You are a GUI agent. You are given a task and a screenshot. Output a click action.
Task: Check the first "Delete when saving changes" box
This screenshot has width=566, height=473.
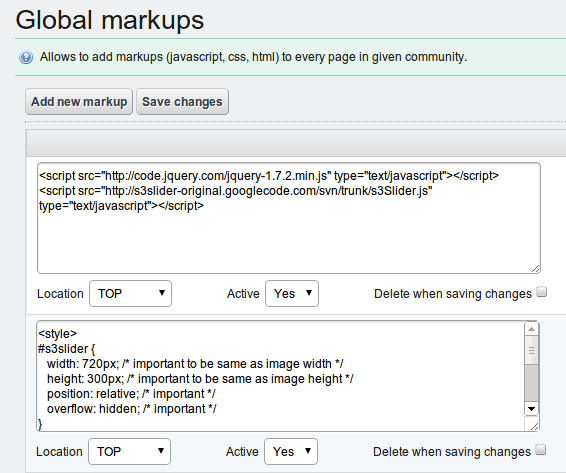(x=541, y=292)
